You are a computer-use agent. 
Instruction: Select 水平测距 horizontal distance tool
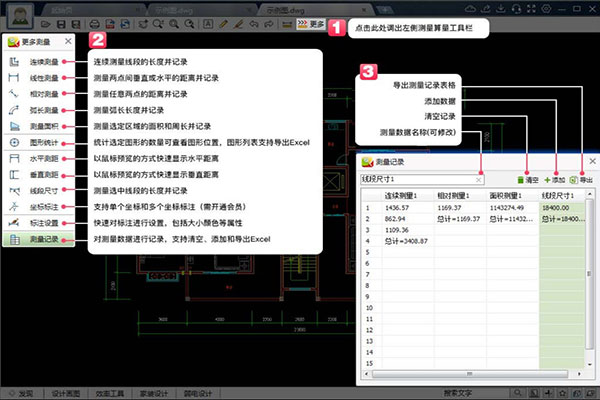coord(38,158)
